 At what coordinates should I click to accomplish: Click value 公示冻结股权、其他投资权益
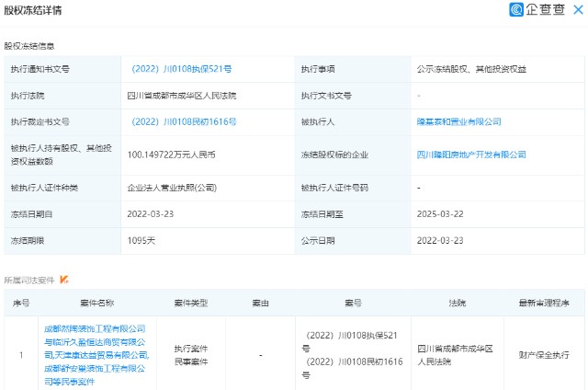471,69
